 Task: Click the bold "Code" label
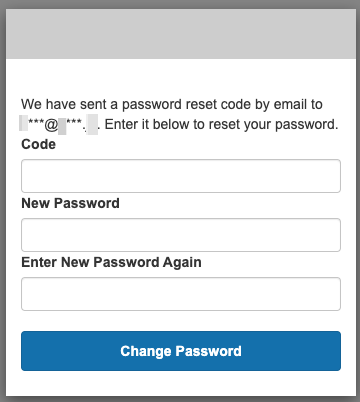38,144
